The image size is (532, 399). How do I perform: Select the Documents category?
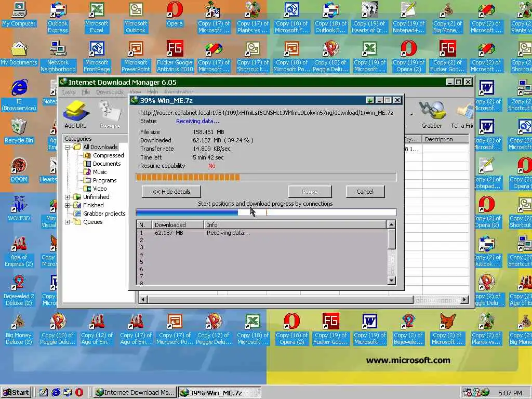pyautogui.click(x=102, y=164)
